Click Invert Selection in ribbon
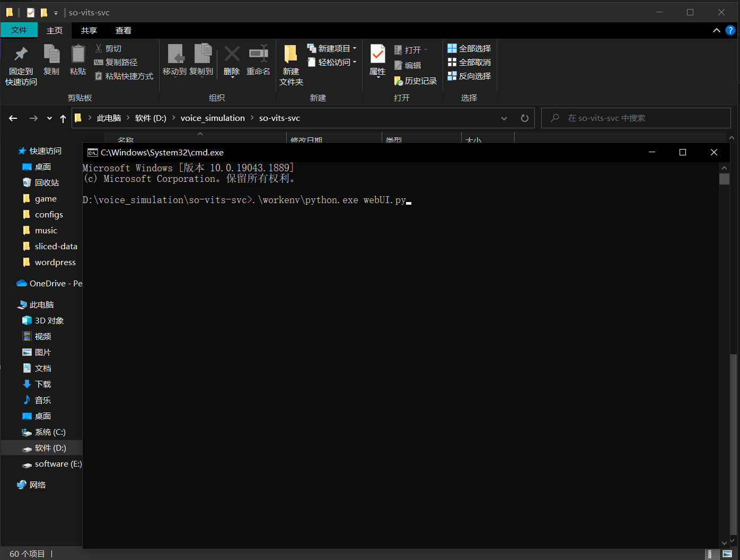 pos(469,76)
